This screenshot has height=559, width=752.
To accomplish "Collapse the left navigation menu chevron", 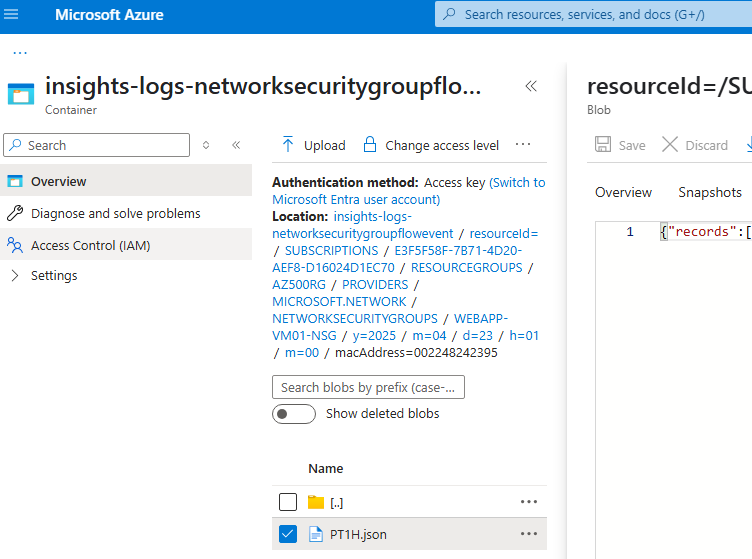I will [x=236, y=145].
